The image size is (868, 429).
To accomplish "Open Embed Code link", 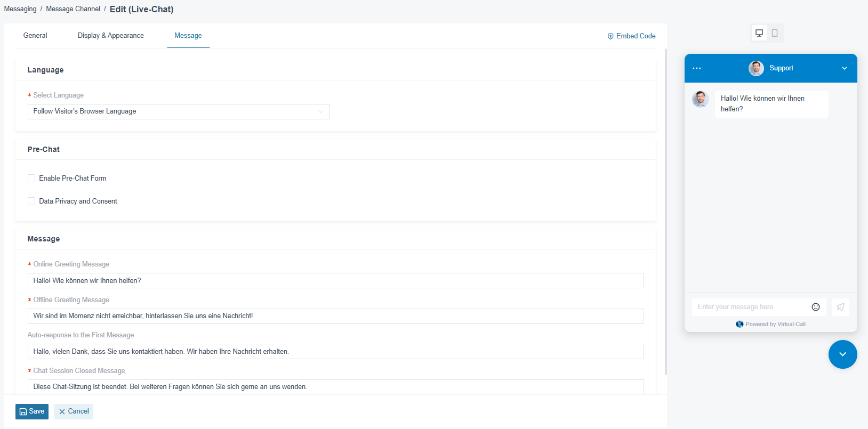I will (632, 36).
